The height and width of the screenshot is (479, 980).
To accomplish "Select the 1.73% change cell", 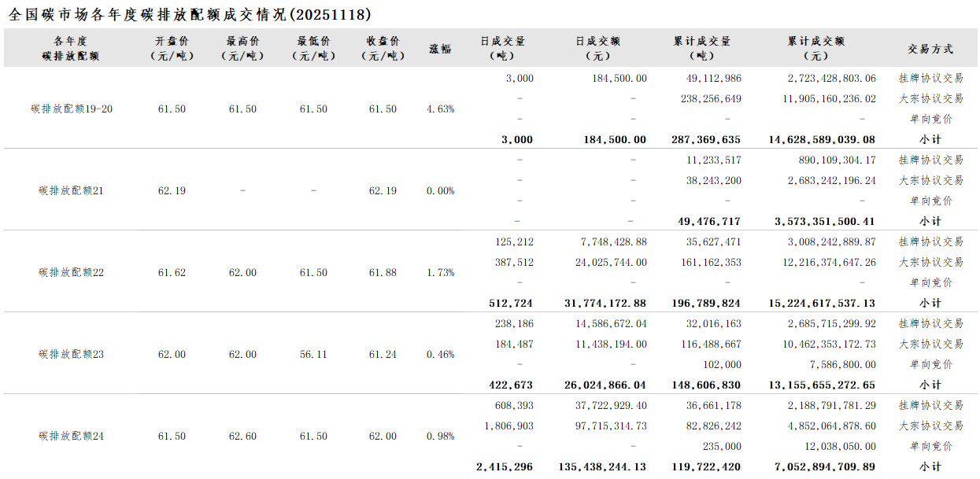I will 440,273.
